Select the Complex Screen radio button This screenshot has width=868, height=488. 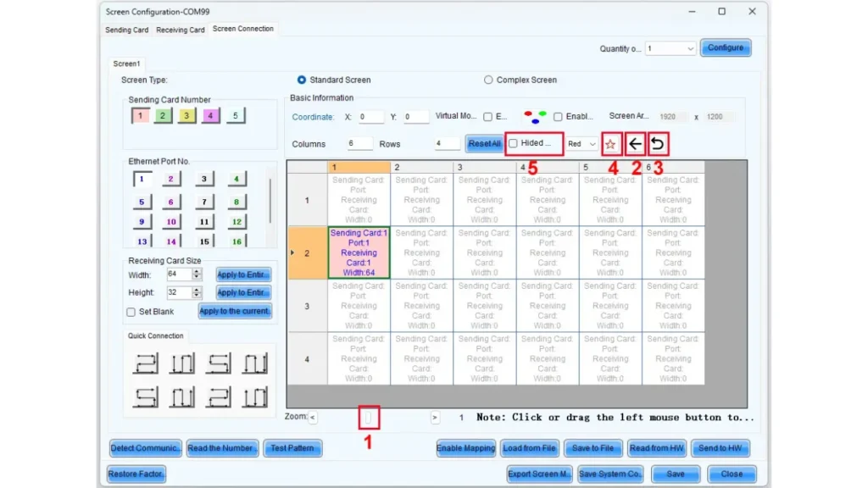click(488, 80)
